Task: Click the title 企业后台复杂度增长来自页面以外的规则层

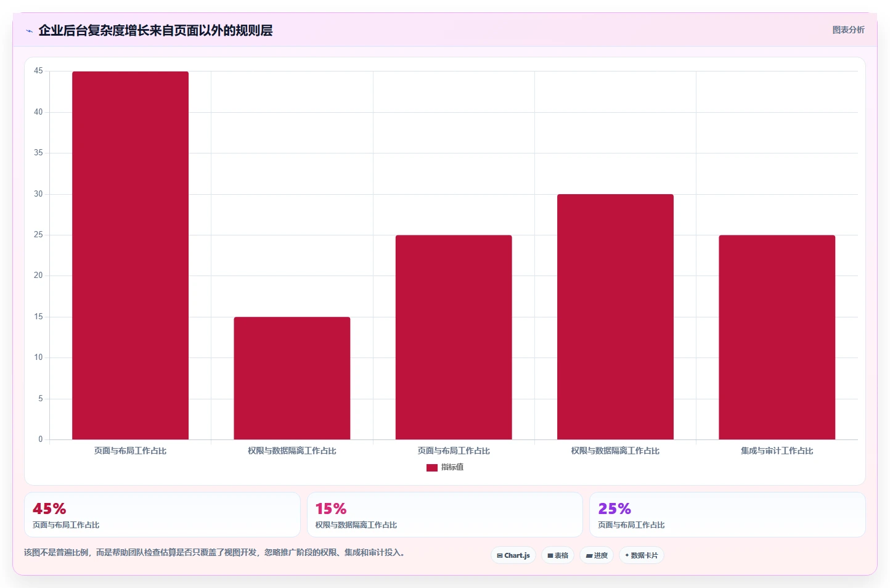Action: (x=155, y=30)
